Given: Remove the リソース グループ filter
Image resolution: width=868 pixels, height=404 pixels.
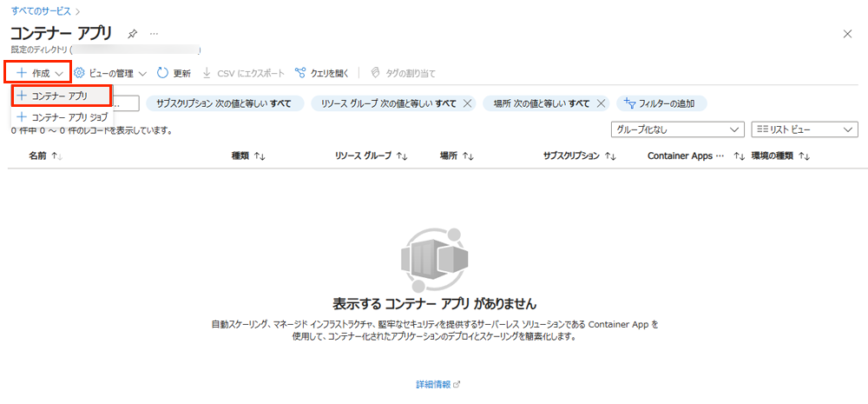Looking at the screenshot, I should coord(467,103).
